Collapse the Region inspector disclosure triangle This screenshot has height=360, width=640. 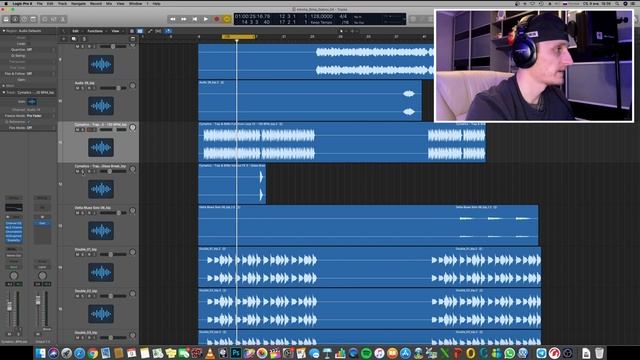pyautogui.click(x=4, y=31)
